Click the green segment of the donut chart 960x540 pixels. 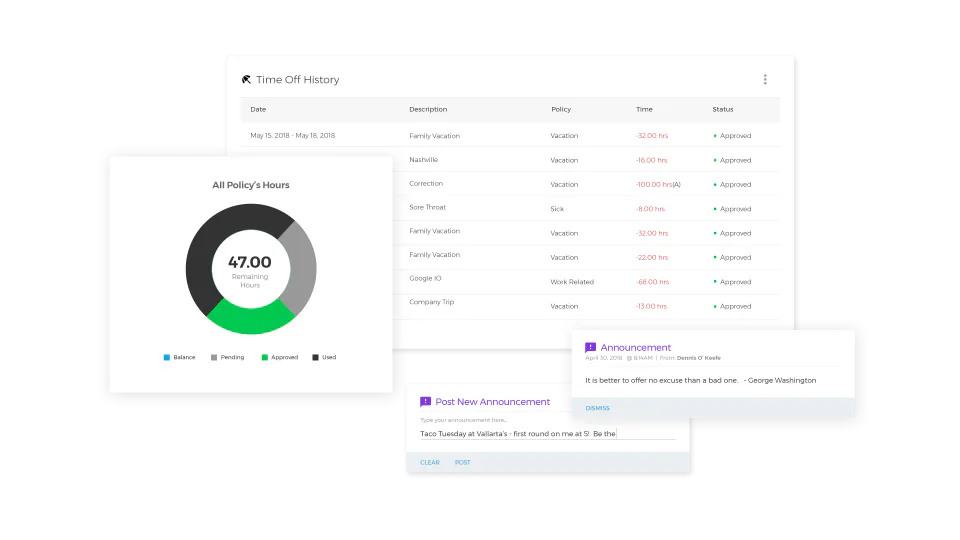pos(251,319)
